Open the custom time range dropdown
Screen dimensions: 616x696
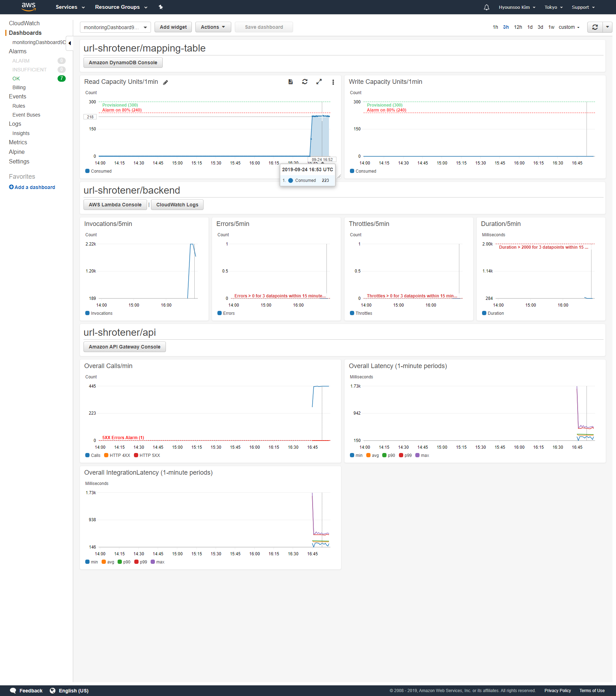(x=569, y=27)
